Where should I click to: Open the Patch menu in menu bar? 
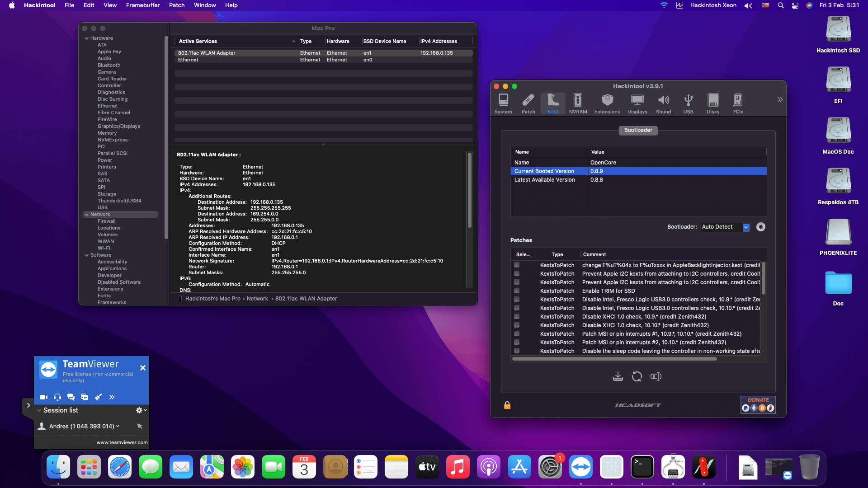point(177,5)
